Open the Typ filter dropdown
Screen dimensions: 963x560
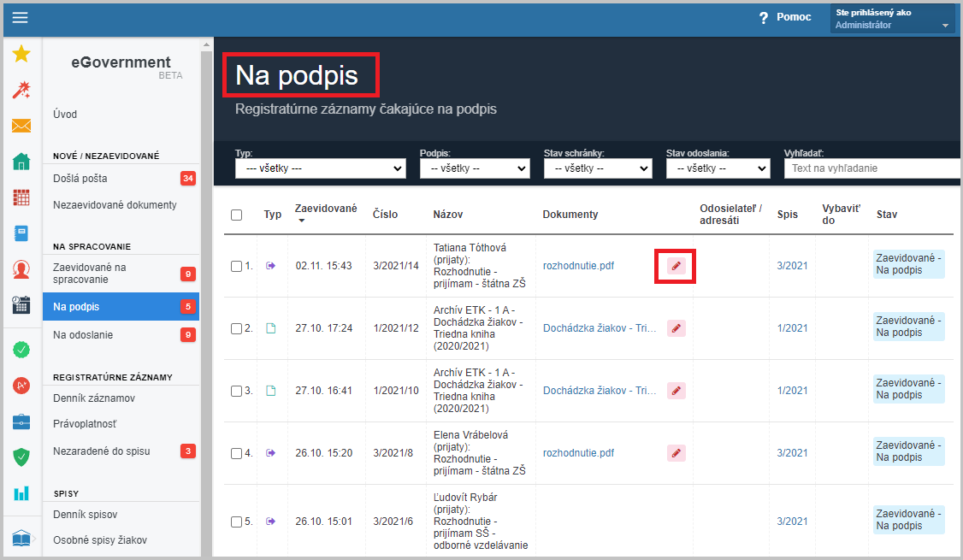(321, 168)
